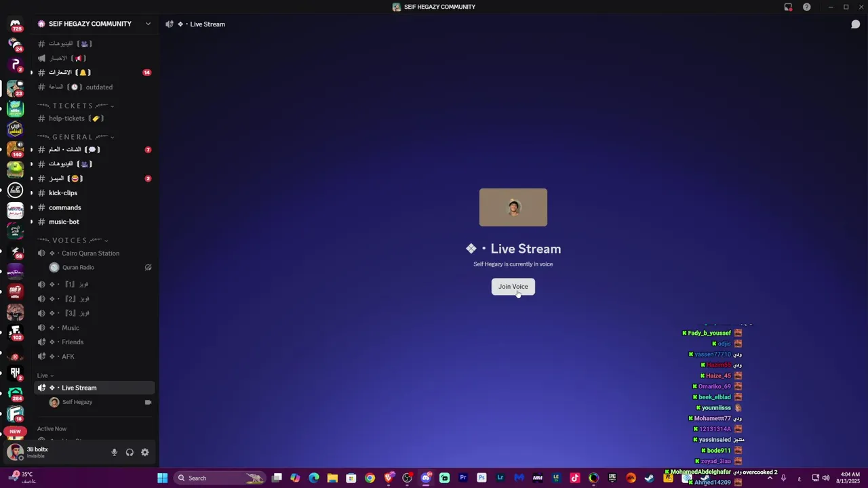Open TikTok from the taskbar

click(575, 478)
